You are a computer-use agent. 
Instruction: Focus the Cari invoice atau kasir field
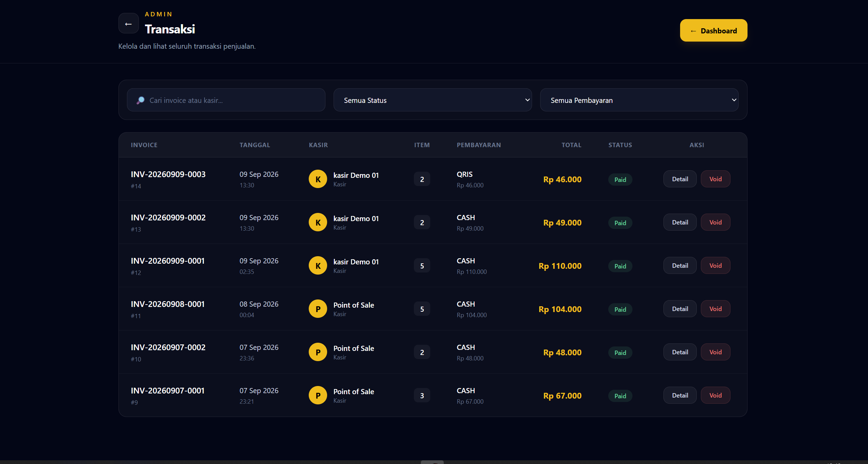[226, 100]
